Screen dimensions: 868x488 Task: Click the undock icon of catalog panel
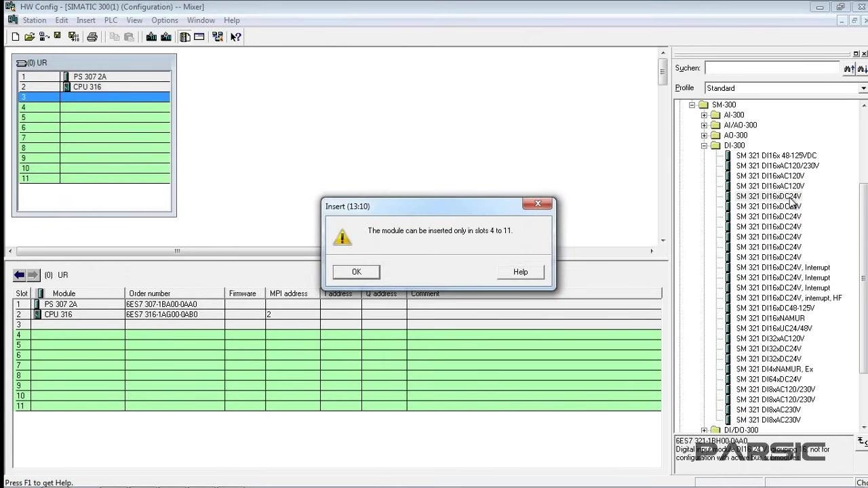point(856,54)
